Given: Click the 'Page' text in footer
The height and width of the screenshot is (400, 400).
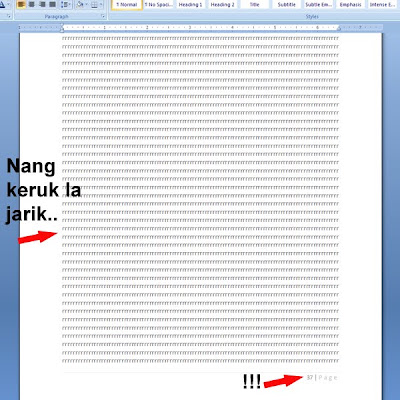Looking at the screenshot, I should tap(328, 378).
